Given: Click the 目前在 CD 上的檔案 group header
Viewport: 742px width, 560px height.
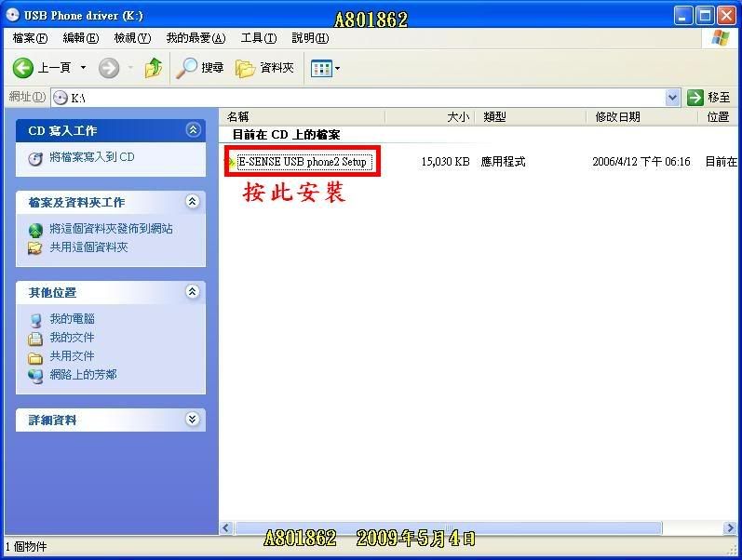Looking at the screenshot, I should tap(287, 135).
